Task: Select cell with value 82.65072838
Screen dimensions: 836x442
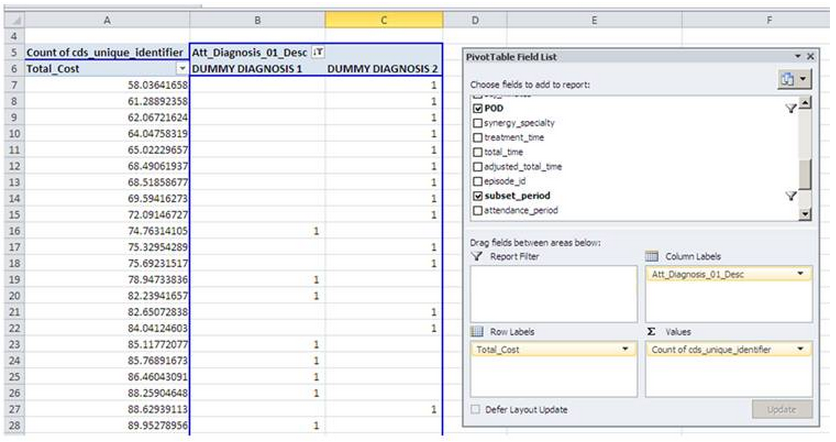Action: 107,312
